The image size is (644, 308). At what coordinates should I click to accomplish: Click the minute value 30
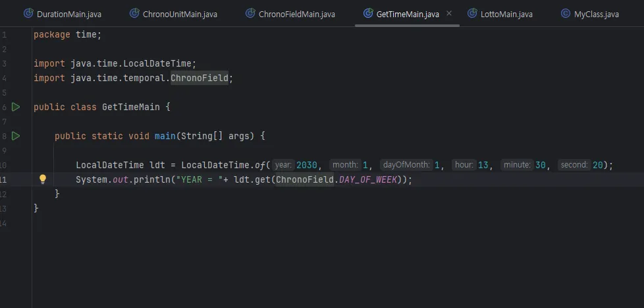[541, 165]
